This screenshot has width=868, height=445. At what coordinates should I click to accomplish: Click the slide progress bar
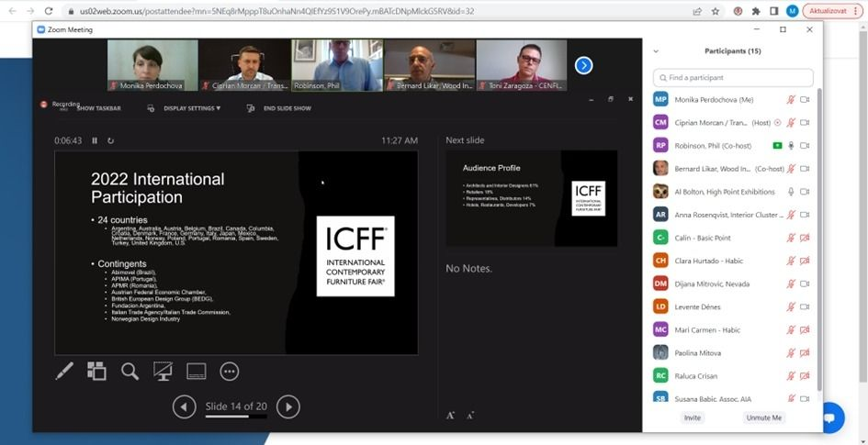[x=235, y=417]
